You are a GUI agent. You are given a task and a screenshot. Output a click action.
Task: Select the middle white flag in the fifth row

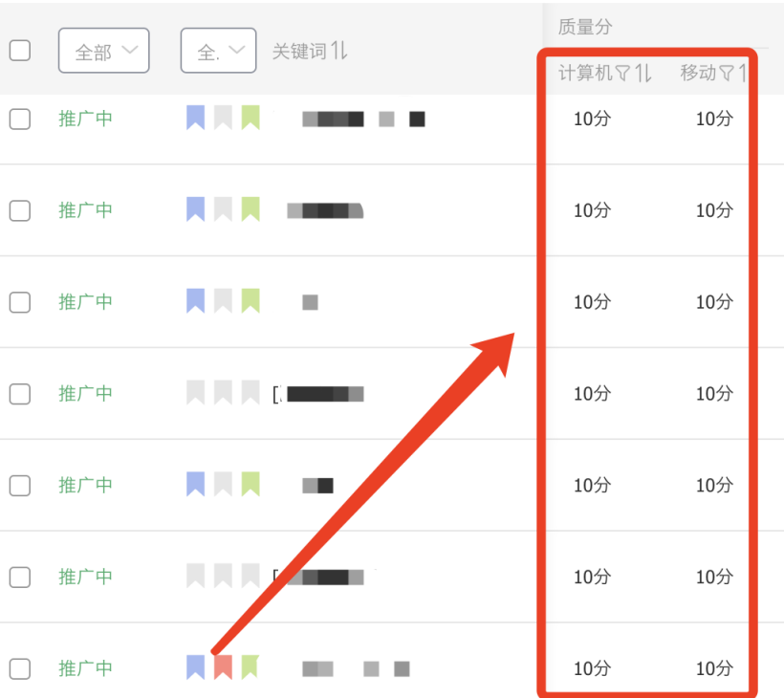[223, 484]
